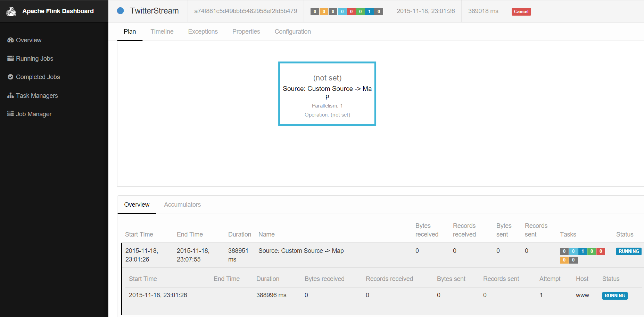Click the Source: Custom Source -> Map table row name
The height and width of the screenshot is (317, 644).
tap(301, 251)
